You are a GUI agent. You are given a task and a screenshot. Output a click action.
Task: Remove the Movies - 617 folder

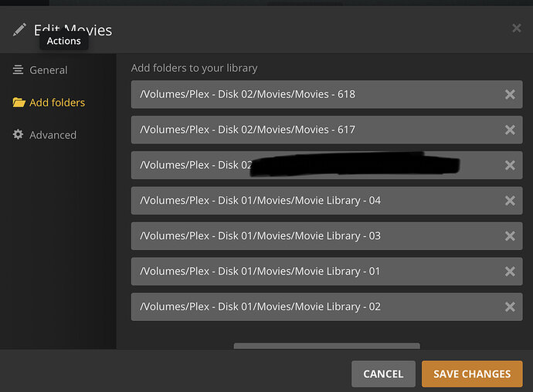(x=510, y=130)
